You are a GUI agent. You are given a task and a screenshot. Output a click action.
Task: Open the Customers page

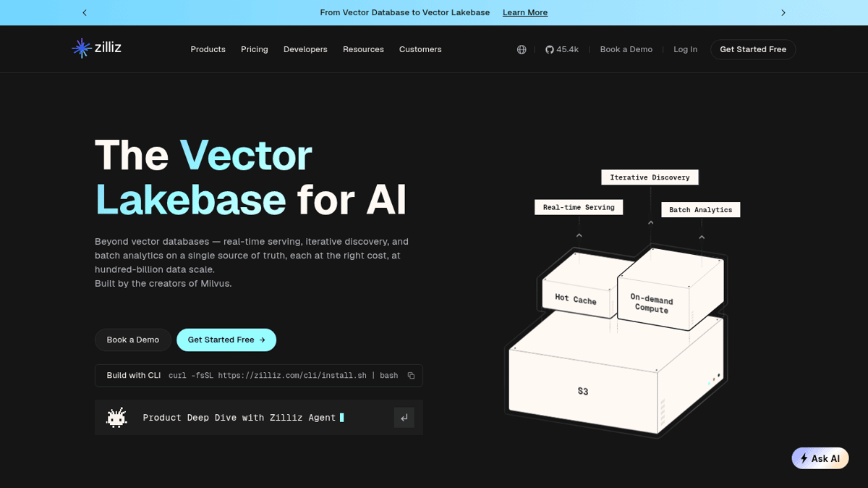tap(420, 49)
